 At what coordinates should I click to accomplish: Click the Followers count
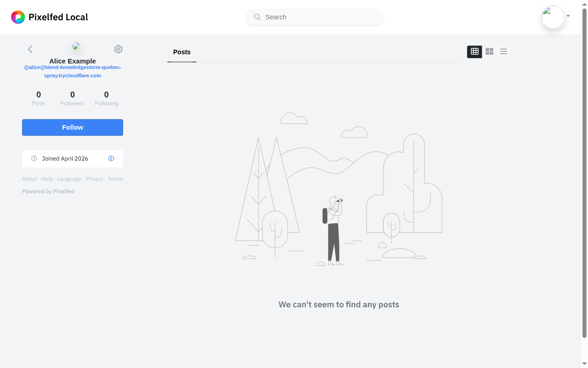click(x=73, y=98)
